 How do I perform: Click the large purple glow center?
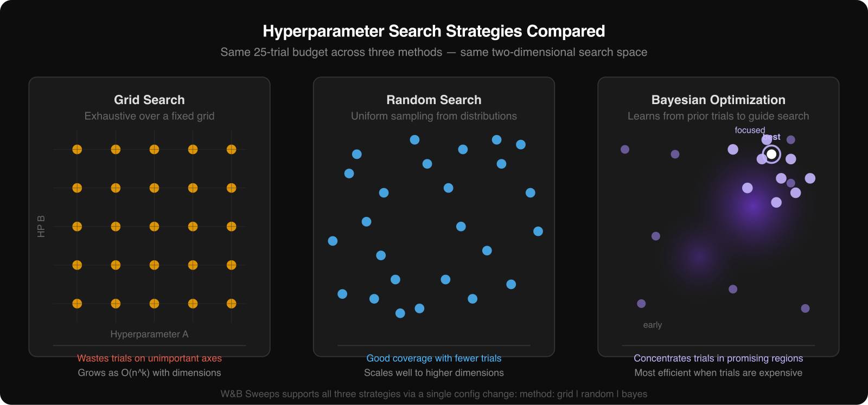(752, 206)
